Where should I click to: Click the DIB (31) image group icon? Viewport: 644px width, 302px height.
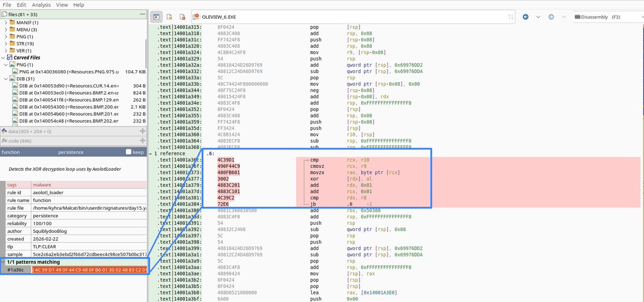click(x=13, y=79)
